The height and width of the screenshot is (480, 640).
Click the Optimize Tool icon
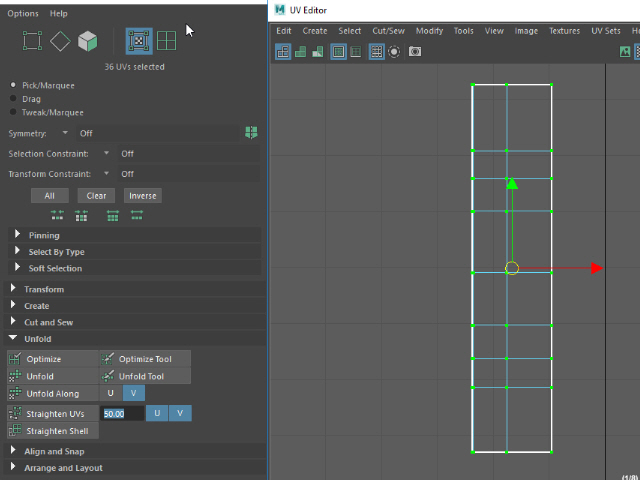point(108,359)
